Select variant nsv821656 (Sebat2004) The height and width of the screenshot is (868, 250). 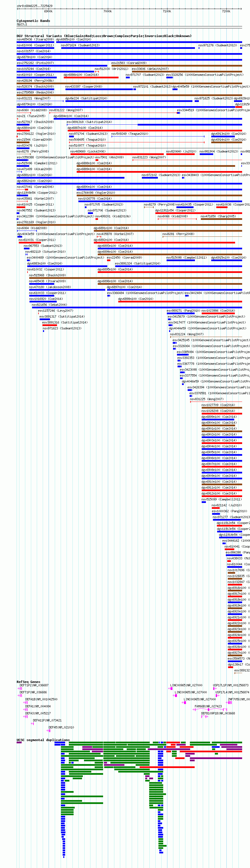(49, 305)
